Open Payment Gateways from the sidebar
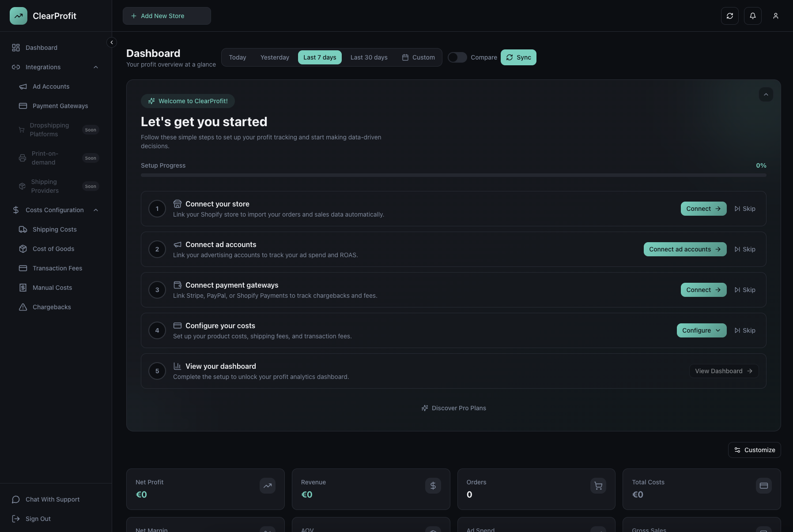 click(x=60, y=106)
